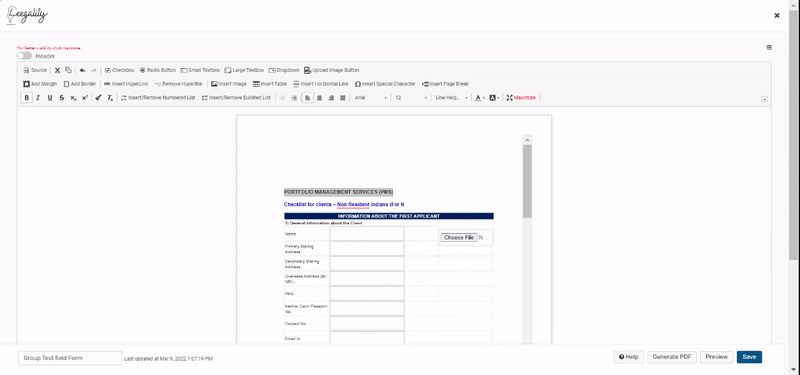Click the Contact No textbox

point(367,323)
